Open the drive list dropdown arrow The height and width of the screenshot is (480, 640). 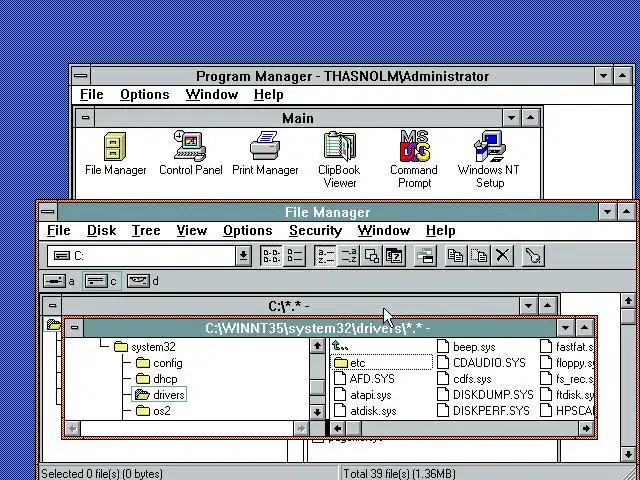click(243, 256)
